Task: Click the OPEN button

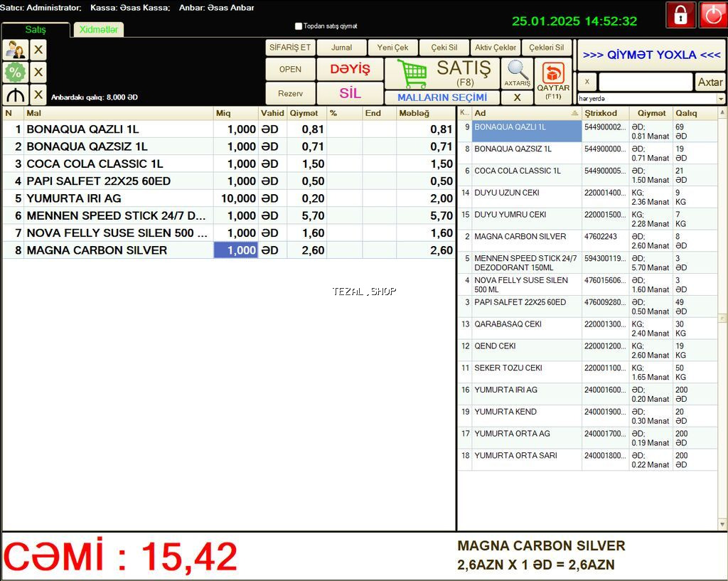Action: tap(290, 69)
